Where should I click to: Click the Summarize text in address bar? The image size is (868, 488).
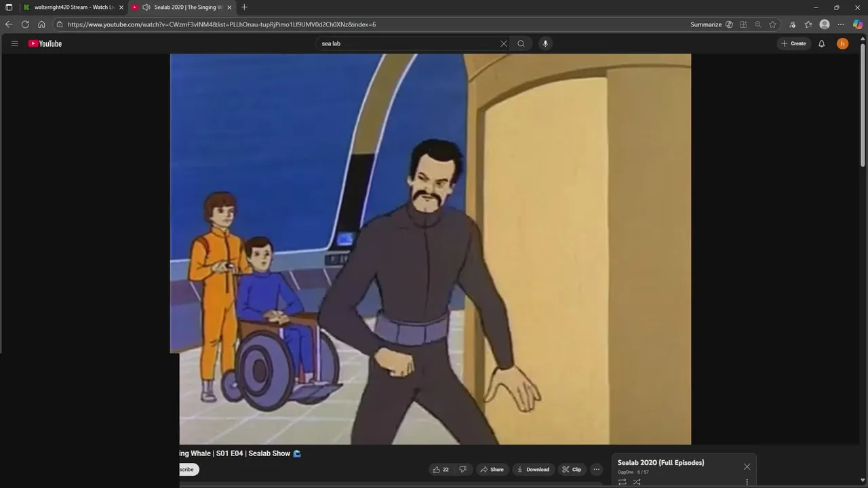[x=706, y=24]
